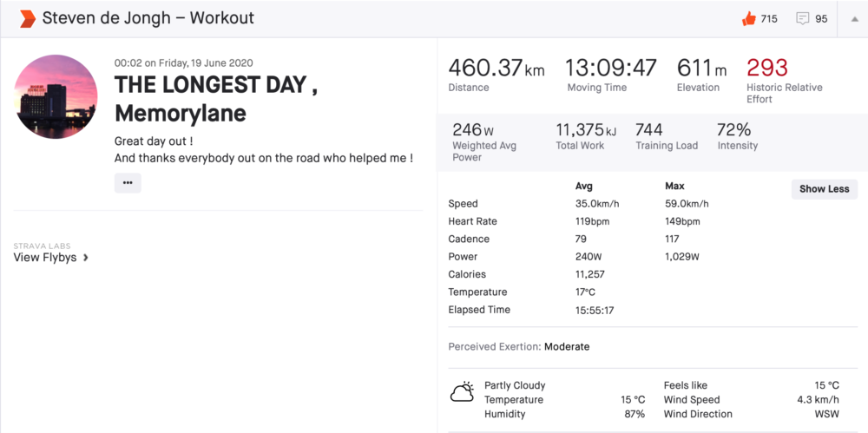This screenshot has height=433, width=868.
Task: Click the Steven de Jongh Workout heading
Action: tap(148, 18)
